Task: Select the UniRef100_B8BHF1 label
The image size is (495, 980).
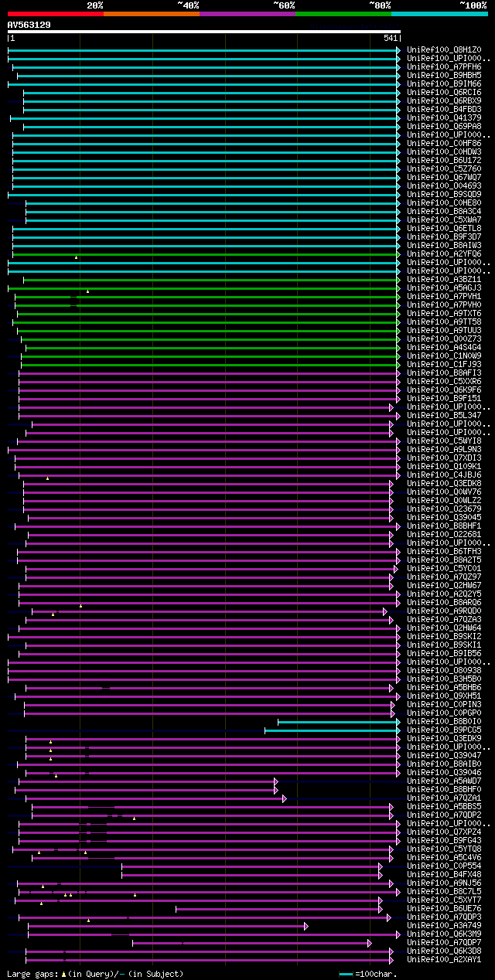Action: coord(444,526)
